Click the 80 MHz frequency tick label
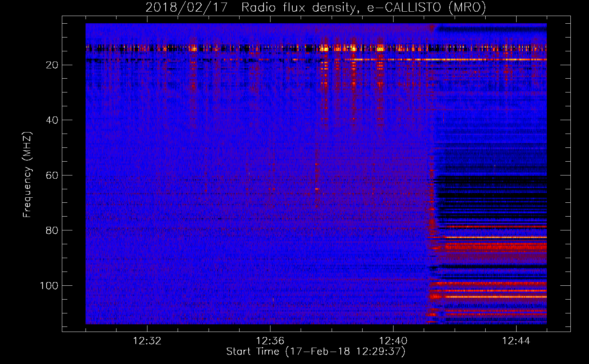 (x=52, y=230)
